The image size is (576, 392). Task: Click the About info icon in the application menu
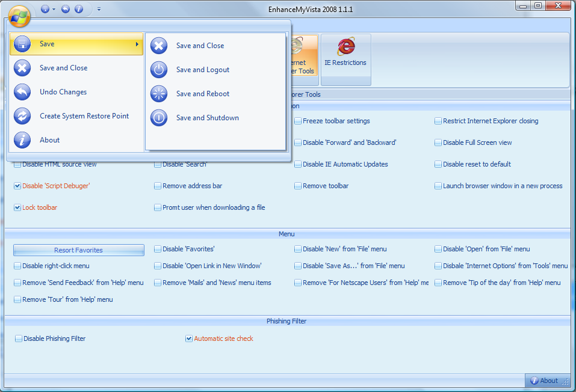pos(22,140)
